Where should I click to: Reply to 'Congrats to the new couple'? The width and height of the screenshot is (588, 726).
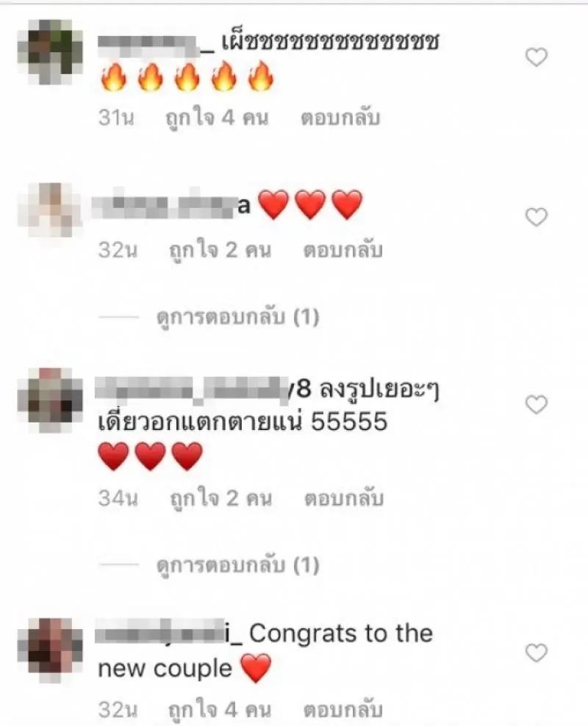point(343,710)
